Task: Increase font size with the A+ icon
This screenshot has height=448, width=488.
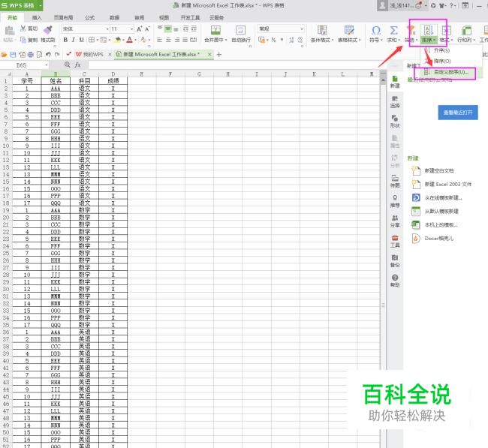Action: (x=139, y=29)
